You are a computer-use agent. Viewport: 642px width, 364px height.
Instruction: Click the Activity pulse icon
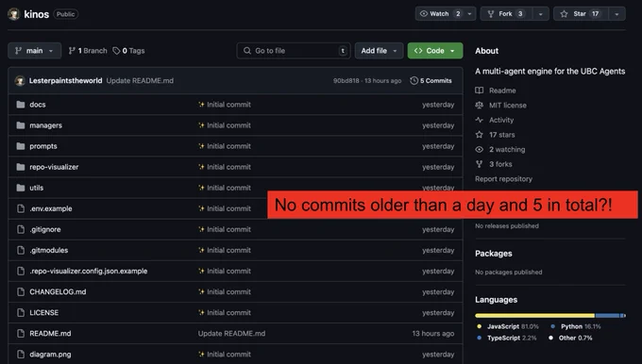tap(479, 120)
